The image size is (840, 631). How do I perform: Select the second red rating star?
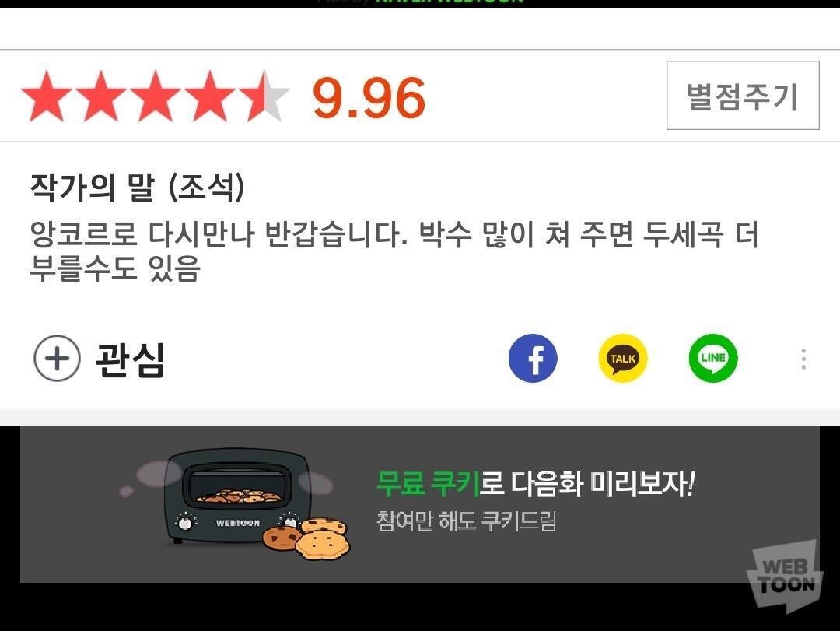coord(101,96)
